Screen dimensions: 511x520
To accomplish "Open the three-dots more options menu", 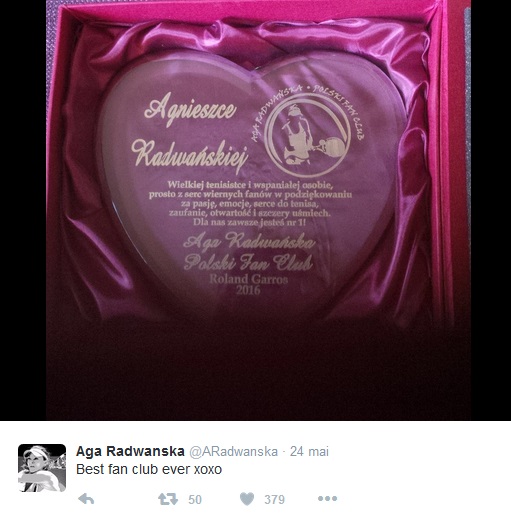I will (327, 499).
